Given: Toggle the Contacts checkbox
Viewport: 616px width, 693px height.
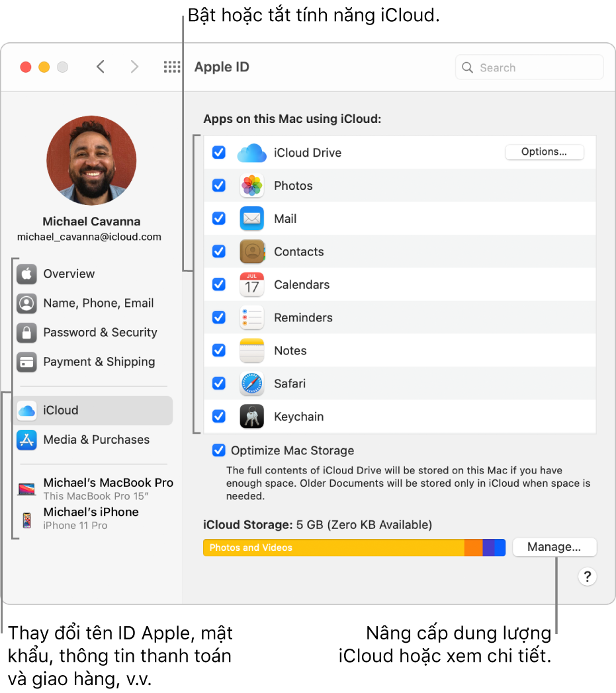Looking at the screenshot, I should (x=219, y=251).
